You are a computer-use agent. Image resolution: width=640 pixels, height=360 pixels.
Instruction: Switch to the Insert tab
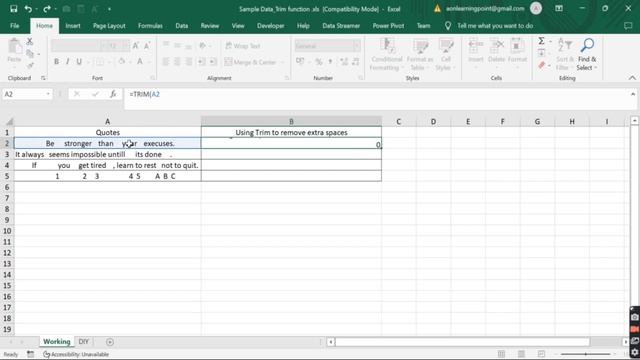73,26
